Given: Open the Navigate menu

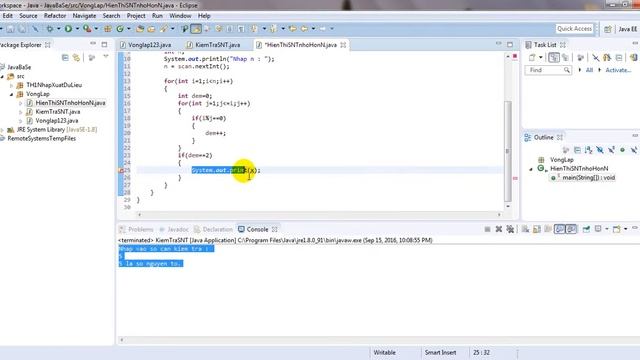Looking at the screenshot, I should pos(84,16).
